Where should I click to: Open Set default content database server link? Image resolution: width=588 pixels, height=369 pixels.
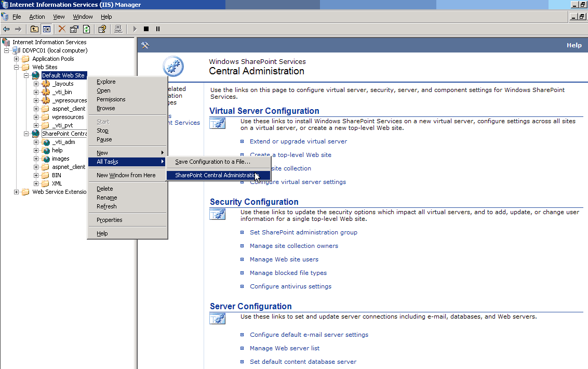pos(303,362)
